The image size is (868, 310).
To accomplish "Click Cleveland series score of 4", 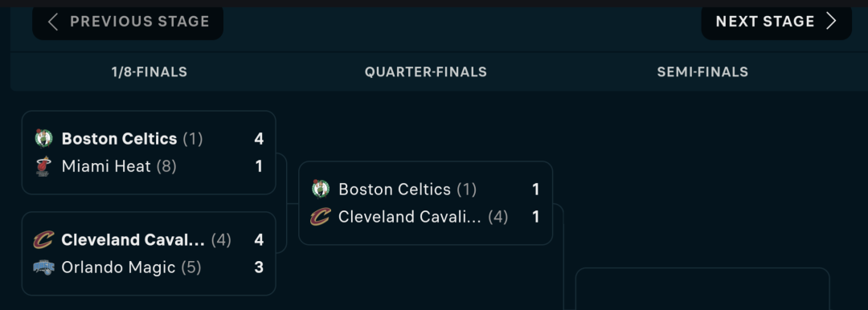I will pos(259,240).
